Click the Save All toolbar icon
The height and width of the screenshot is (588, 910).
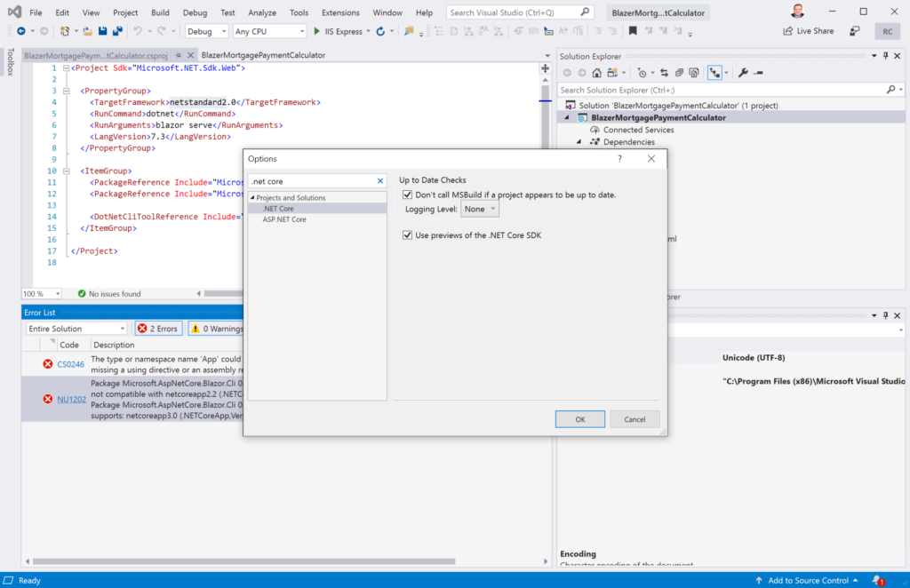pos(117,31)
